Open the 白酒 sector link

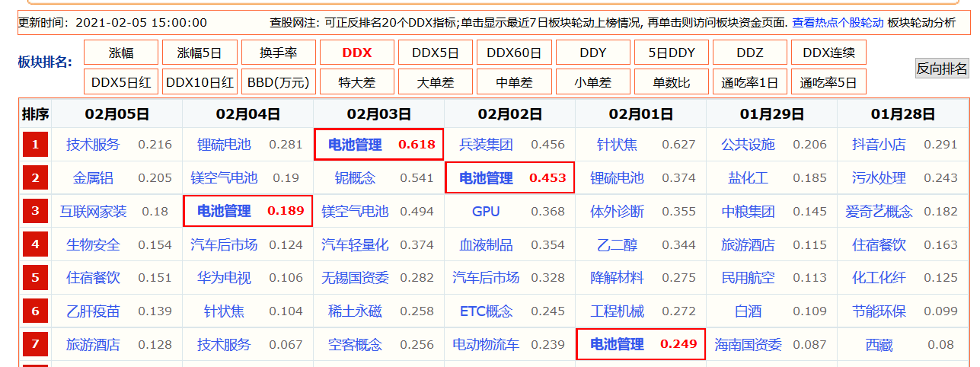748,311
